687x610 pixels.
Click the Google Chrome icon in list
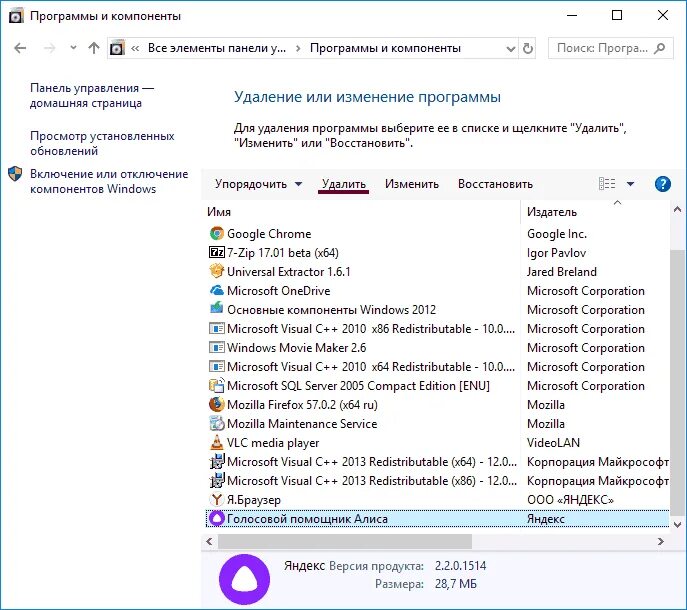tap(216, 234)
